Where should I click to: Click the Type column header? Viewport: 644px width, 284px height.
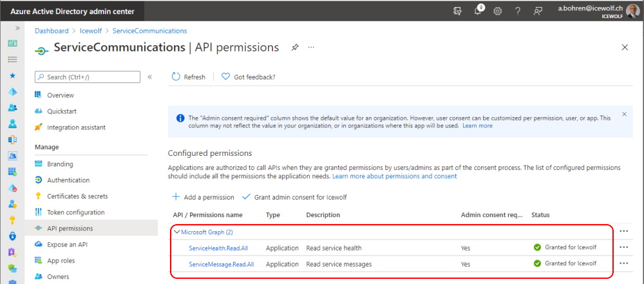point(272,215)
